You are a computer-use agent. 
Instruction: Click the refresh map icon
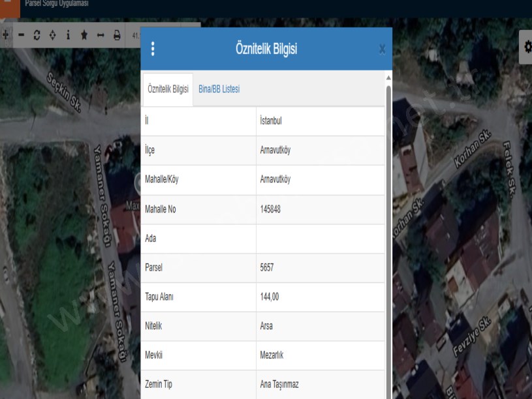coord(37,35)
